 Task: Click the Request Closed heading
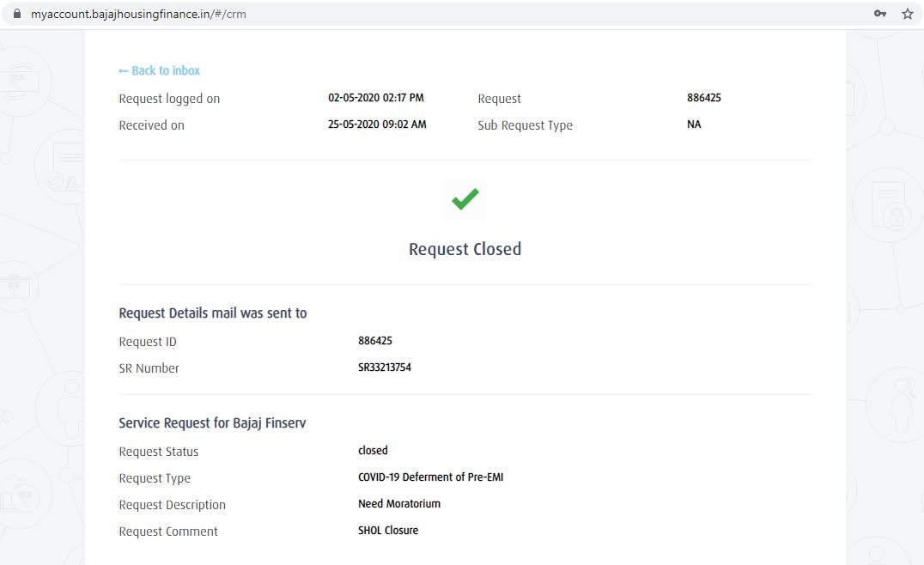465,249
